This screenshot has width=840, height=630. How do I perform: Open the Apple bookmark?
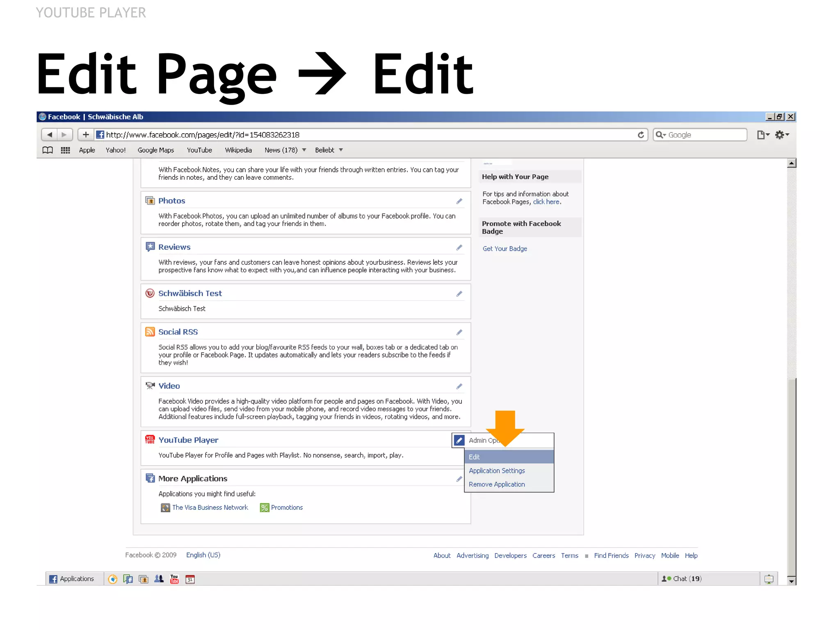87,150
